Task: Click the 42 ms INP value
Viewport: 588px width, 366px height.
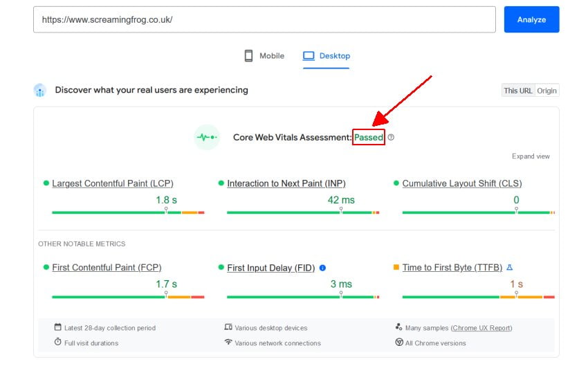Action: pos(341,200)
